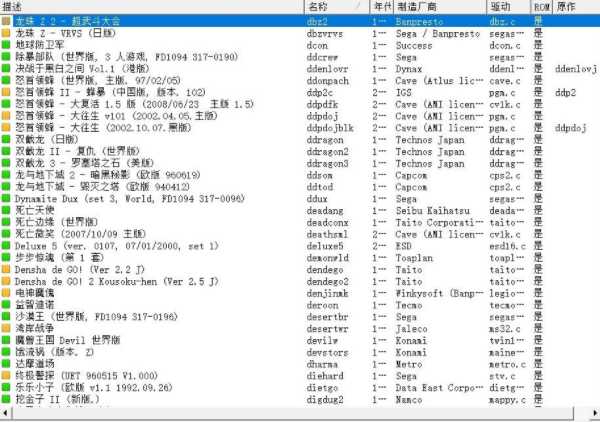Click the orange icon beside 大往生 黑版 row
This screenshot has height=422, width=600.
tap(6, 127)
